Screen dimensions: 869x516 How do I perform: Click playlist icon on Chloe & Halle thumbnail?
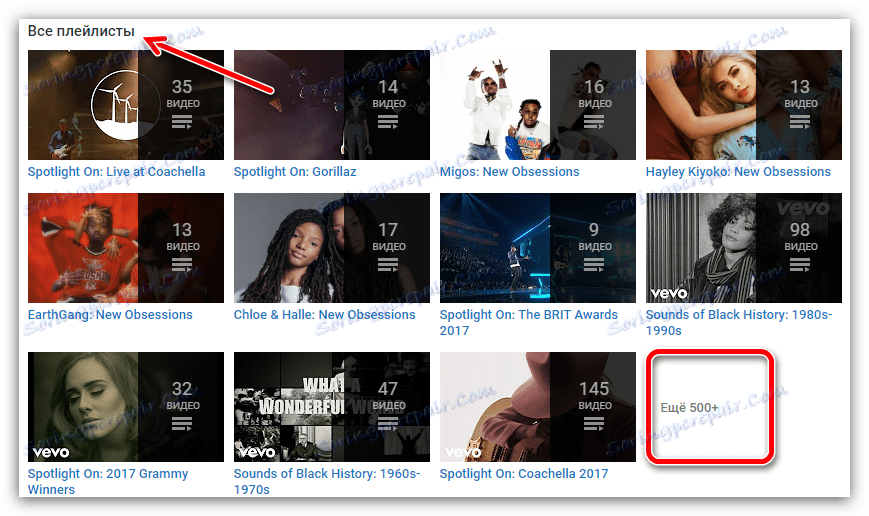pos(388,264)
